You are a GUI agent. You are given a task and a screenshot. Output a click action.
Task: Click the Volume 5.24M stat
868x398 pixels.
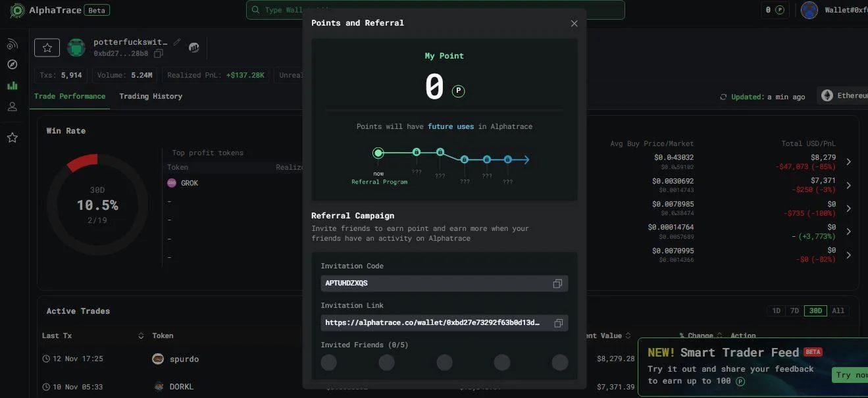pos(124,75)
